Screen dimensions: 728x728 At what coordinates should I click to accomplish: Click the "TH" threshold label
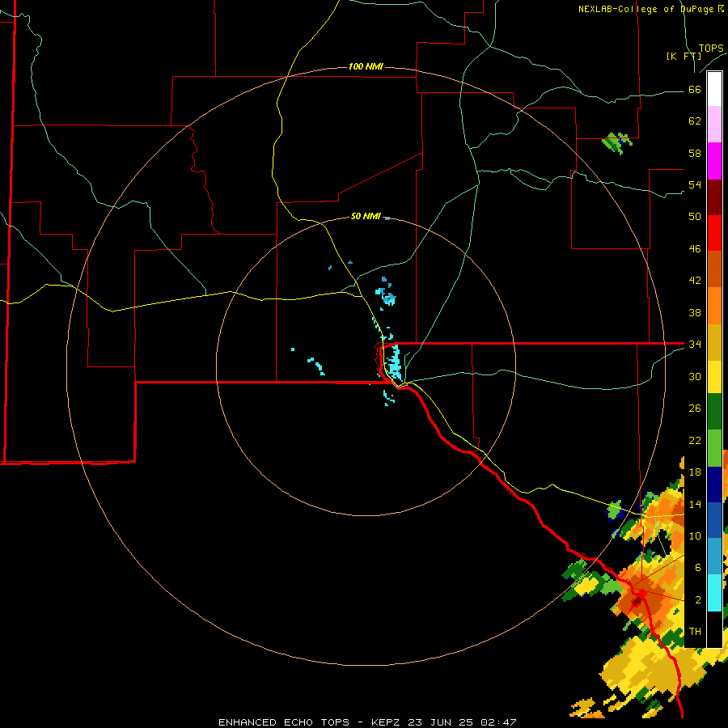click(x=695, y=631)
